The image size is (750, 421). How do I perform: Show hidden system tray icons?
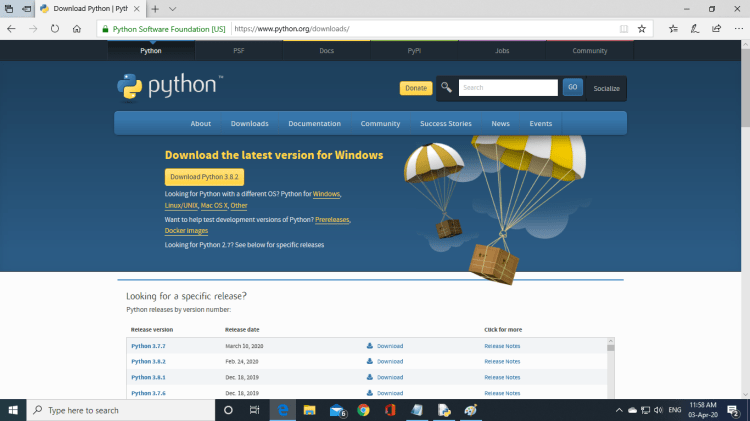619,410
